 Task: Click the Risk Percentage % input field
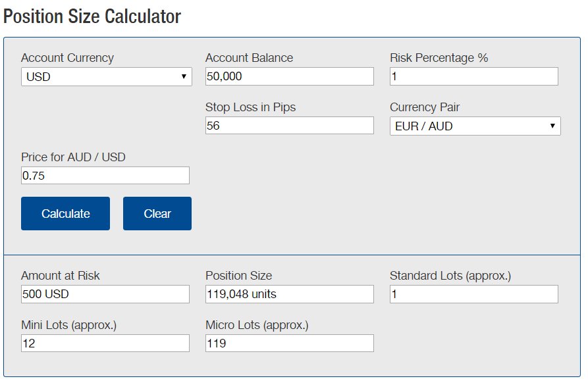474,76
